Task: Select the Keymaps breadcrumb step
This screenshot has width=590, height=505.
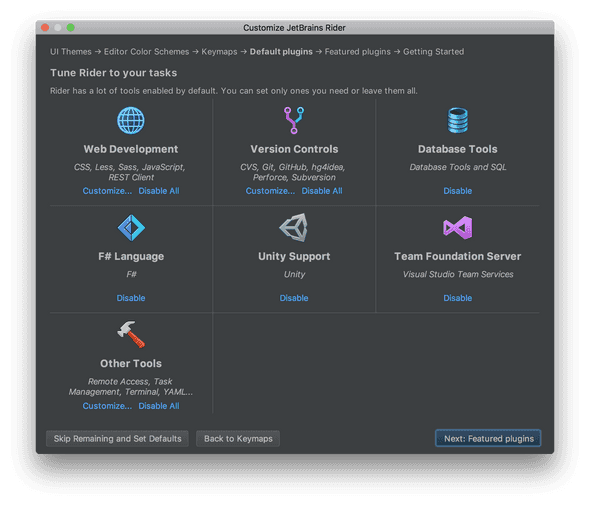Action: coord(219,52)
